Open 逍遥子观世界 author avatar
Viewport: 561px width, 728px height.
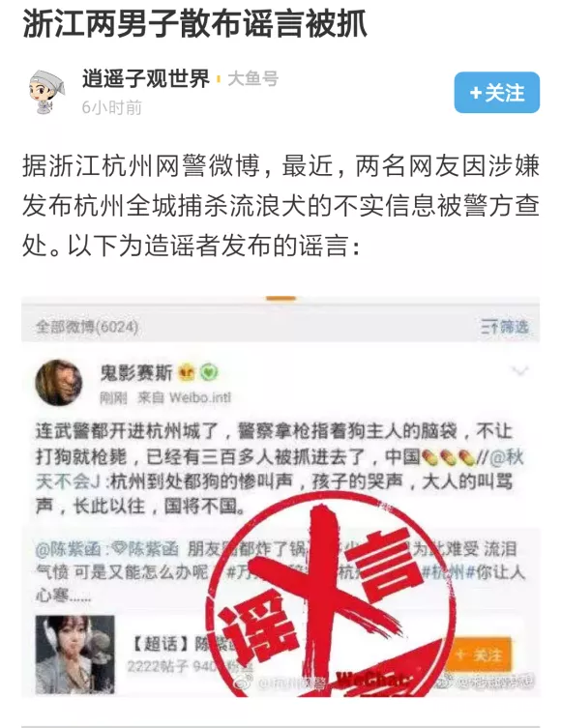(46, 92)
